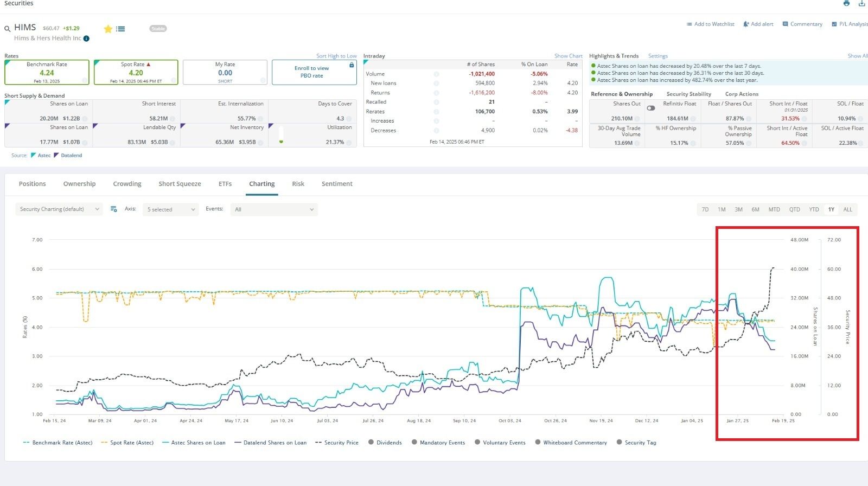Open the info icon next to Hims & Hers Health Inc
This screenshot has width=868, height=486.
coord(86,39)
